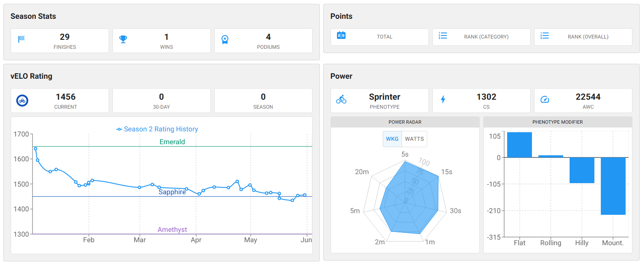Click the AWC gauge icon
644x264 pixels.
[545, 99]
